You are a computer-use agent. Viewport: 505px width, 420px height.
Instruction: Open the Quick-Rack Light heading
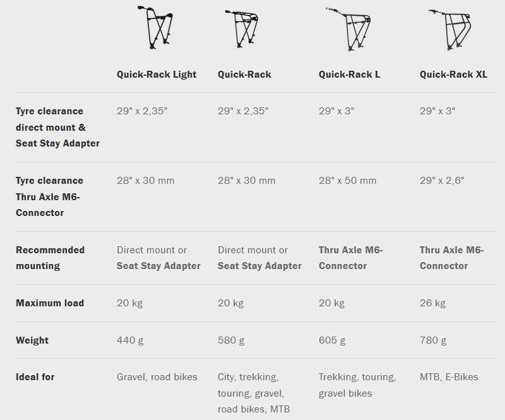point(157,75)
